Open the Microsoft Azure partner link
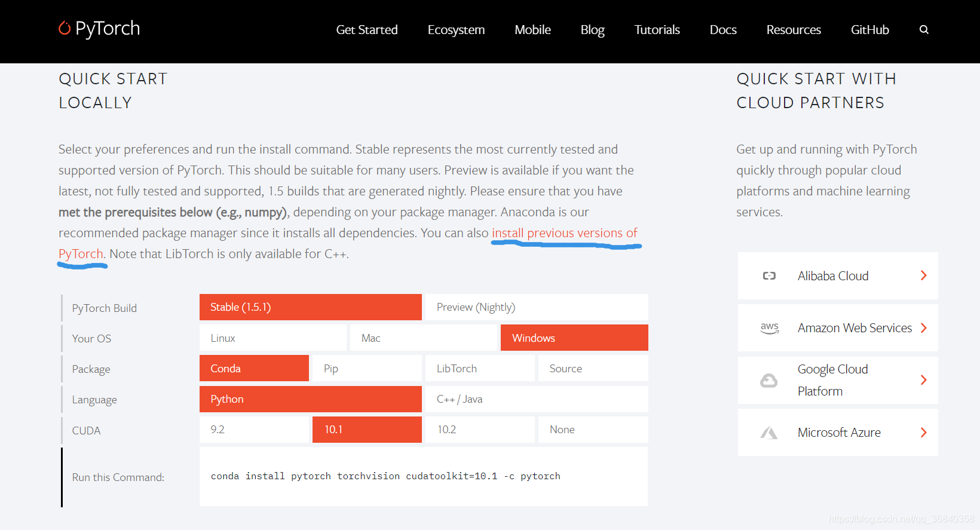The width and height of the screenshot is (980, 530). pos(838,433)
